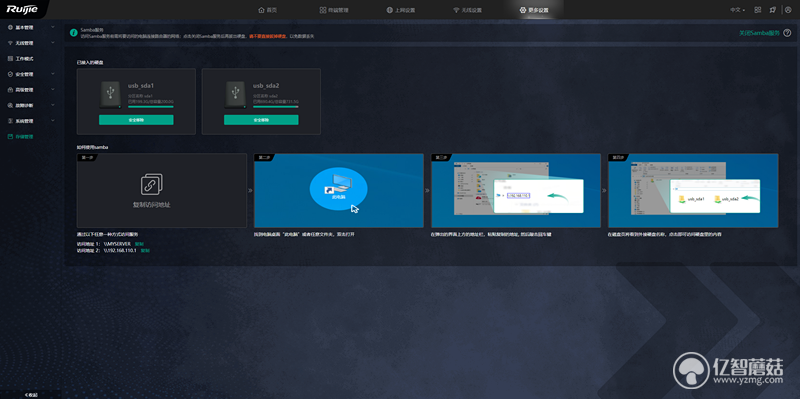Click the icon left of user account
800x399 pixels.
click(x=773, y=10)
